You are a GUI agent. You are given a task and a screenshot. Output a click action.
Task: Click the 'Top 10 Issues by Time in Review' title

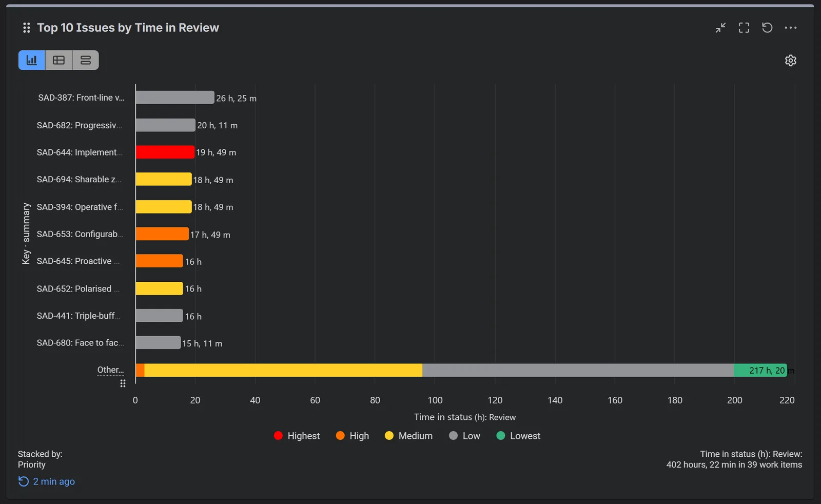coord(128,28)
